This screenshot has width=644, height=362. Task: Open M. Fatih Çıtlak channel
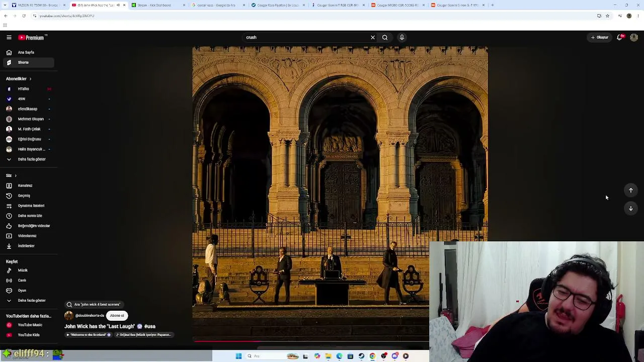28,129
